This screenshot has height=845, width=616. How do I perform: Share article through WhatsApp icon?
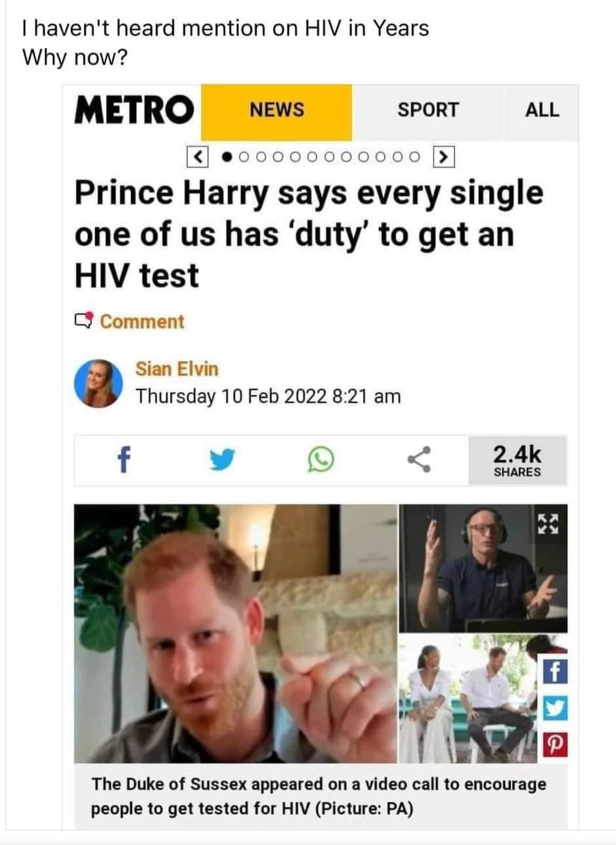321,460
